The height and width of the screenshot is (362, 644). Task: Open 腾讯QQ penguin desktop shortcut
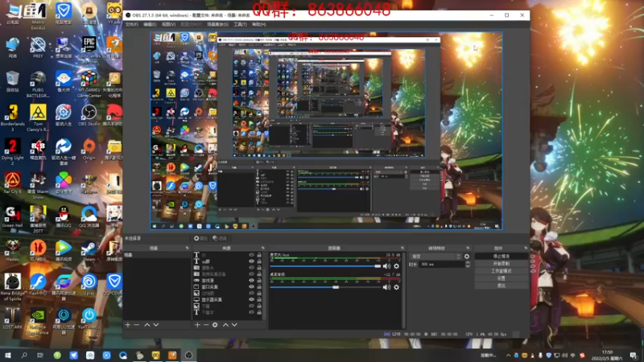pyautogui.click(x=64, y=217)
